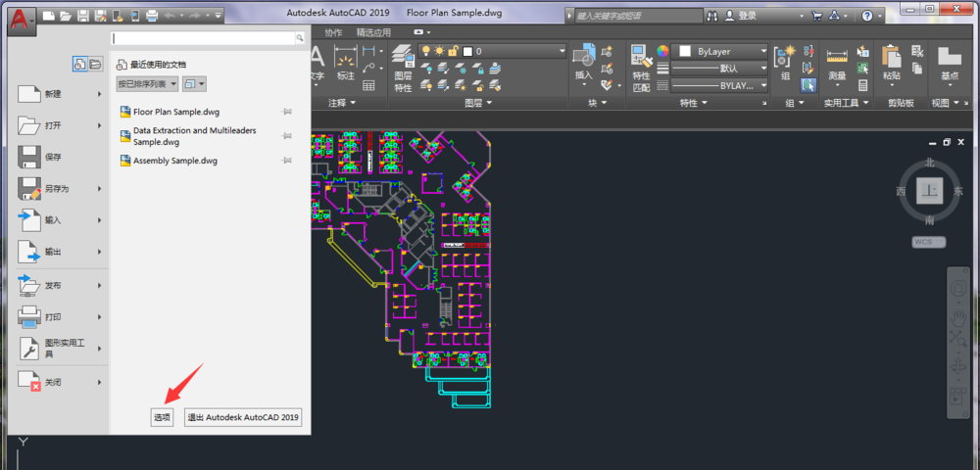This screenshot has height=470, width=980.
Task: Expand the ByLayer color dropdown
Action: [762, 51]
